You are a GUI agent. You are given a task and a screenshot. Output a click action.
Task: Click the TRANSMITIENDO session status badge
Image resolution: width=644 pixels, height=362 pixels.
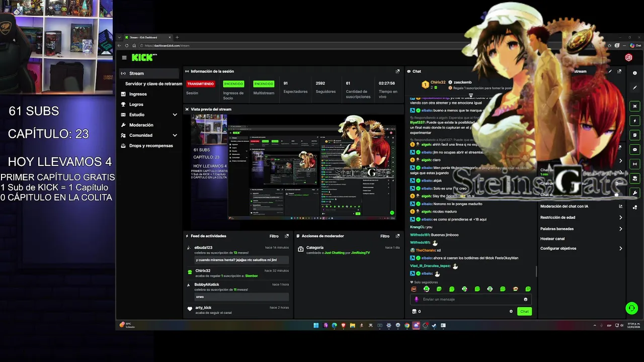(201, 84)
